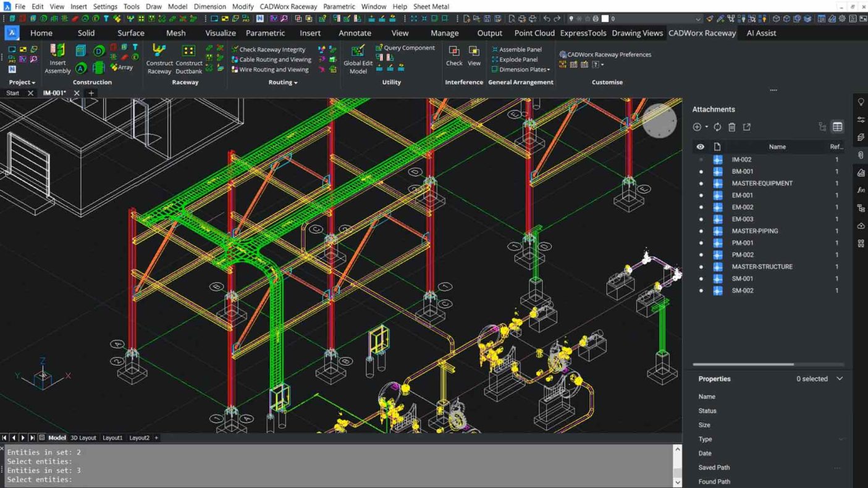Click the Insert Assembly icon
Image resolution: width=868 pixels, height=488 pixels.
click(57, 52)
